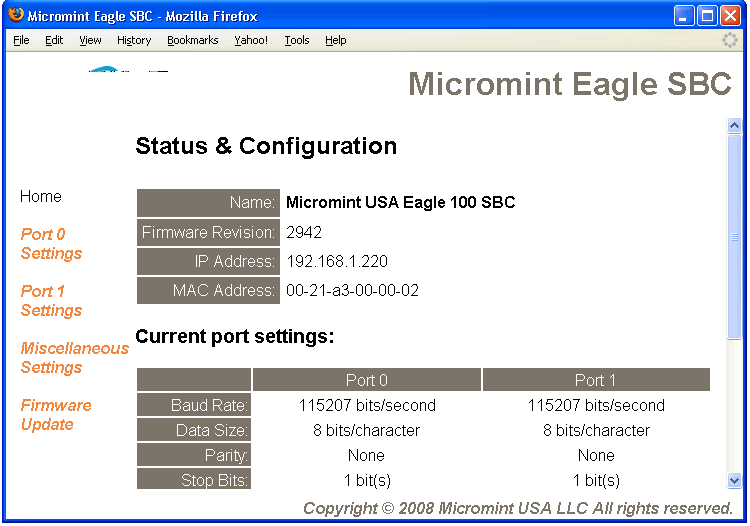Open the Help menu

(335, 40)
